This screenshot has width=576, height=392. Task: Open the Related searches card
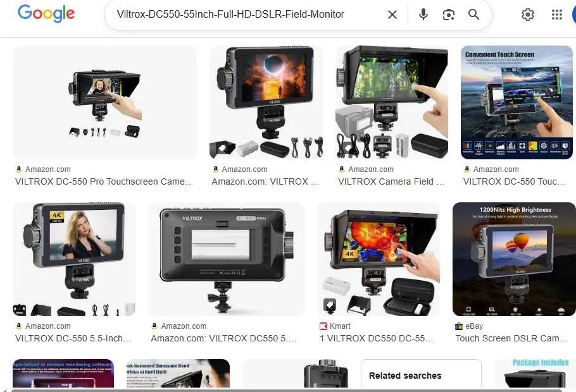(x=421, y=374)
